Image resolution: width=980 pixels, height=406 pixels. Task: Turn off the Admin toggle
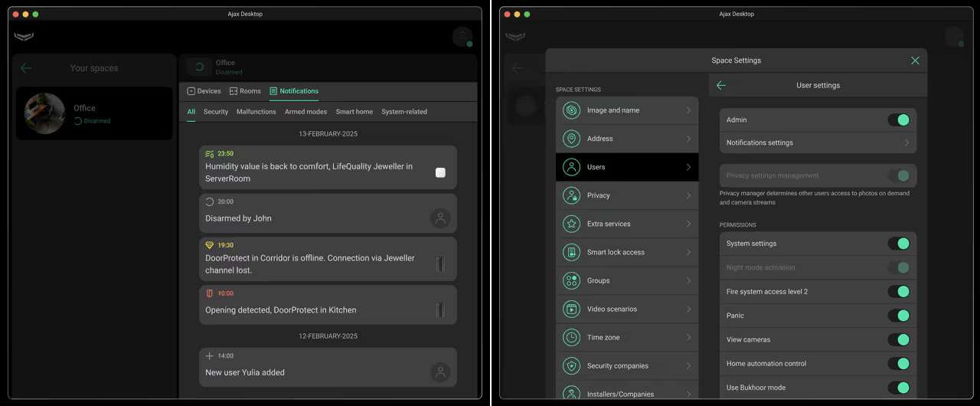[898, 120]
